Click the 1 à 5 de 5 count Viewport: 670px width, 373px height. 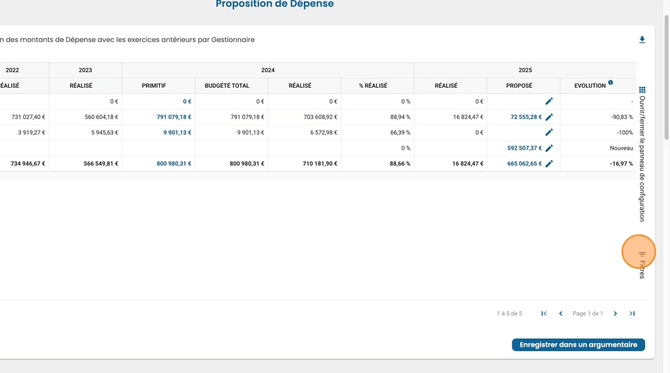pyautogui.click(x=509, y=314)
